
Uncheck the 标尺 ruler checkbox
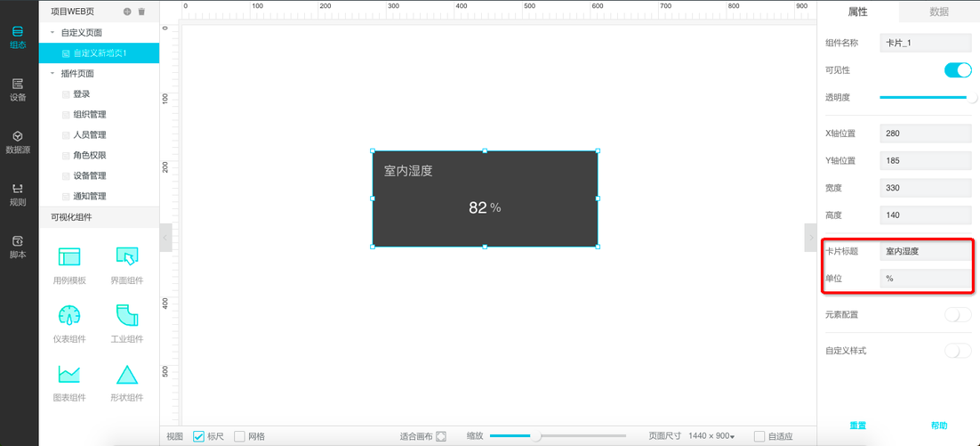198,436
